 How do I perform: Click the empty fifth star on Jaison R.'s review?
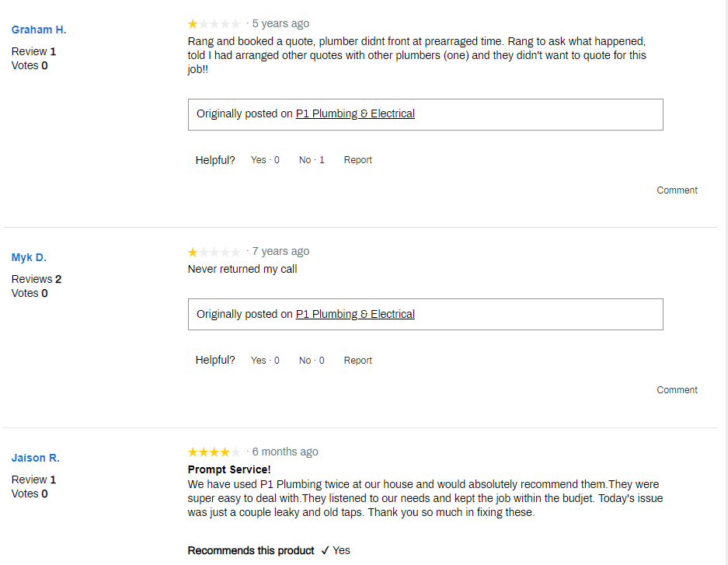237,452
